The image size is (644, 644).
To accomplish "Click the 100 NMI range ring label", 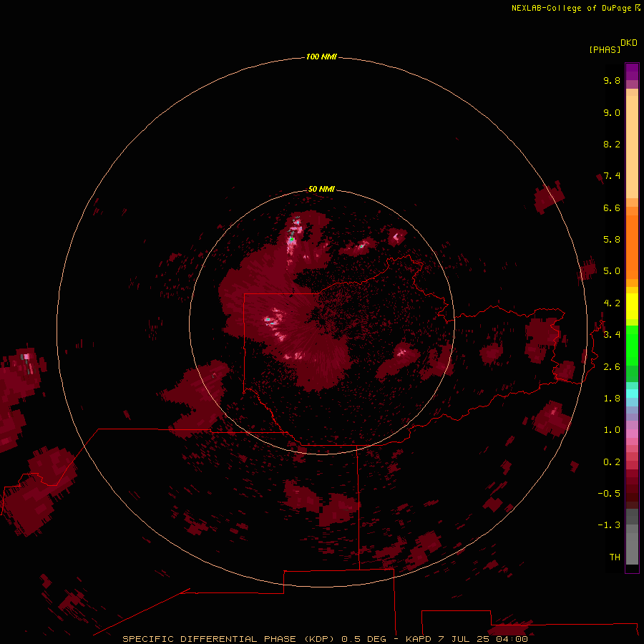I will (321, 57).
